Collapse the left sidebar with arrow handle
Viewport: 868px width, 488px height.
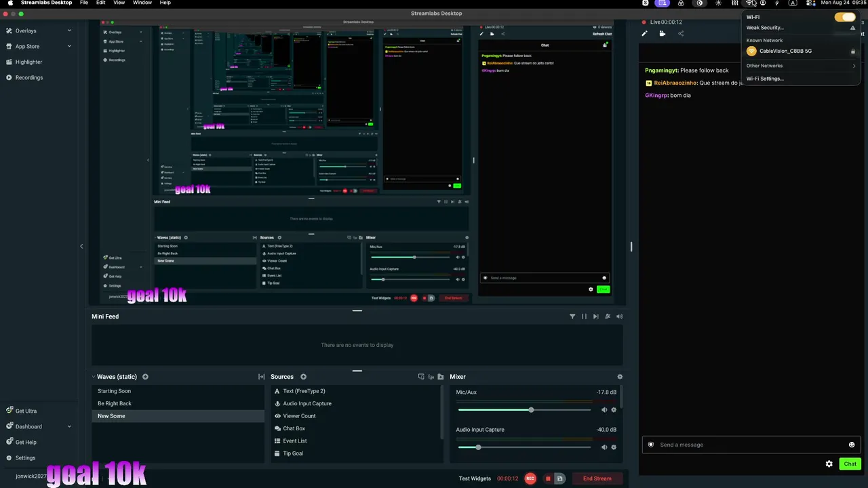[81, 246]
